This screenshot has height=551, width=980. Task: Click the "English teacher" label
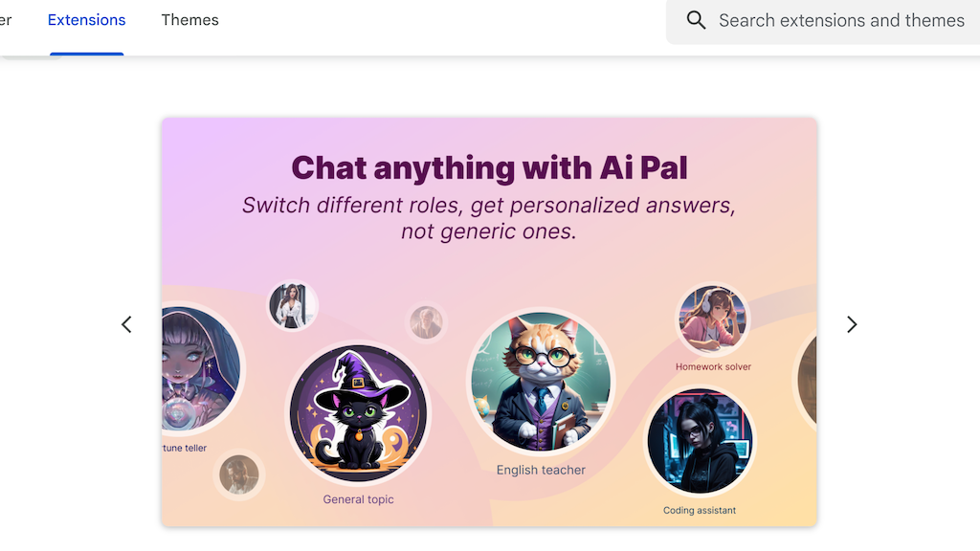point(541,470)
